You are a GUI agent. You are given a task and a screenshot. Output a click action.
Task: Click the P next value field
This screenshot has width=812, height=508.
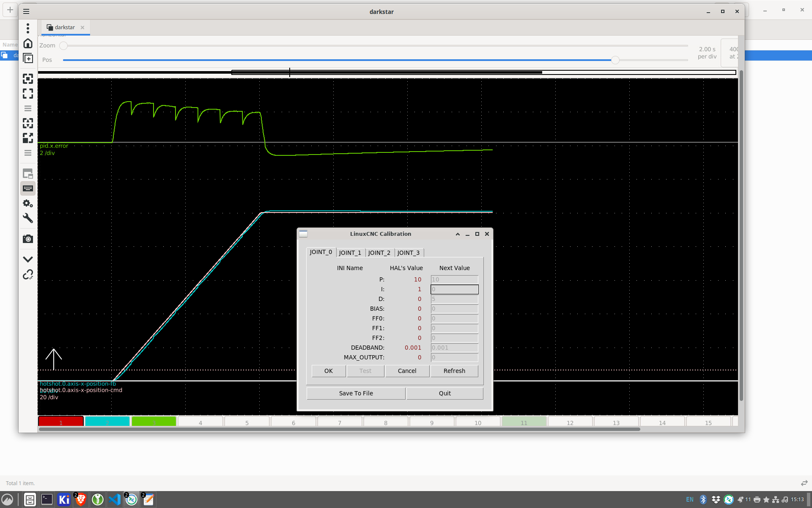[455, 279]
